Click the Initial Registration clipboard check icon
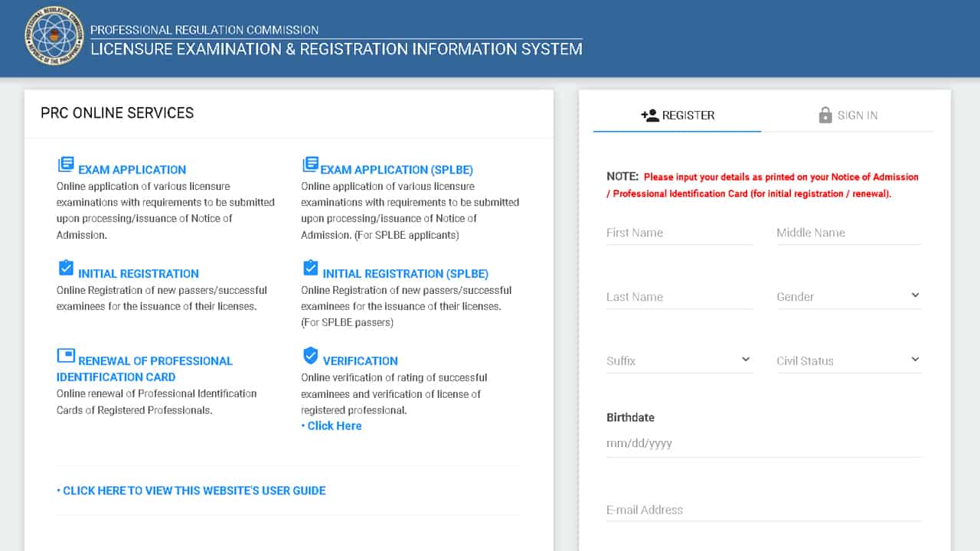Image resolution: width=980 pixels, height=551 pixels. click(x=66, y=268)
